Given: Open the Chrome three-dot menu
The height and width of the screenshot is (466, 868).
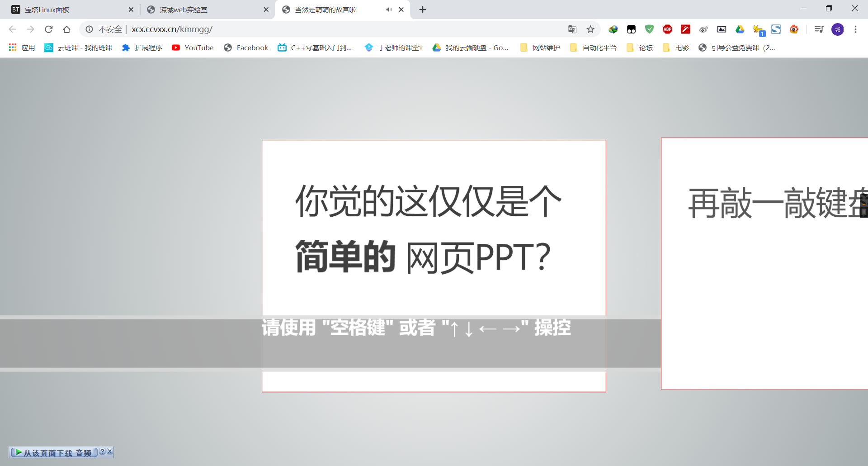Looking at the screenshot, I should click(855, 29).
